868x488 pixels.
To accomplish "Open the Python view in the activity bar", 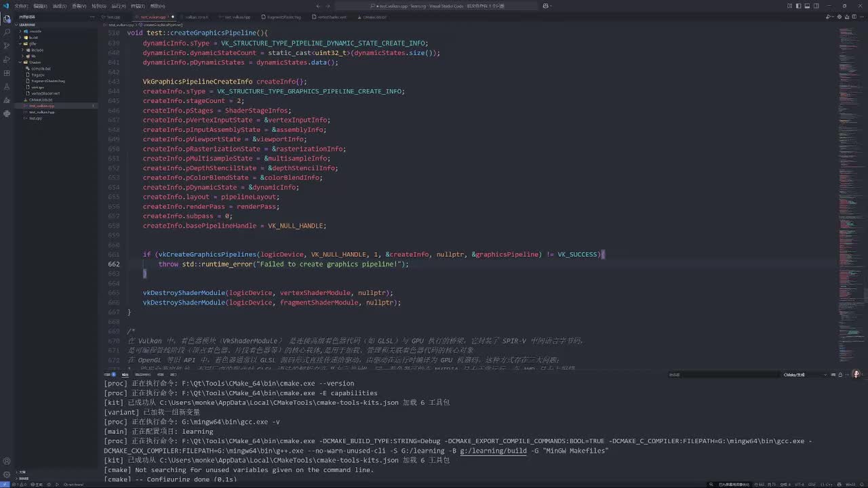I will [7, 114].
